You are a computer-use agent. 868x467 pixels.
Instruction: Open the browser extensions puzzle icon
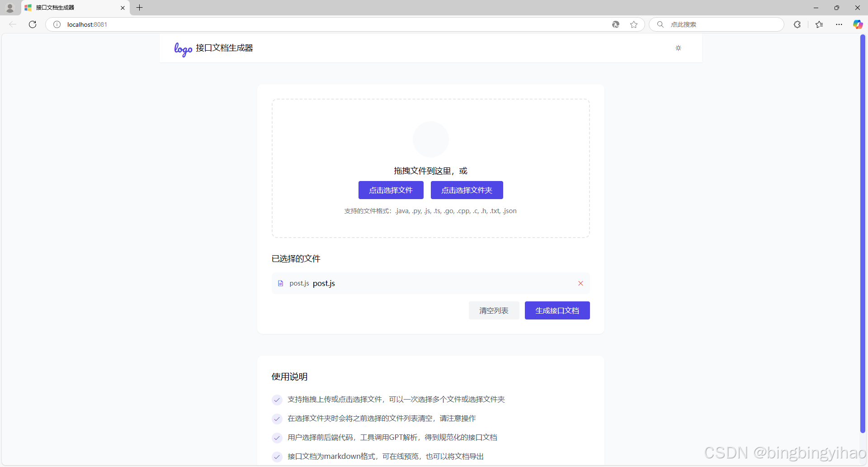click(797, 24)
